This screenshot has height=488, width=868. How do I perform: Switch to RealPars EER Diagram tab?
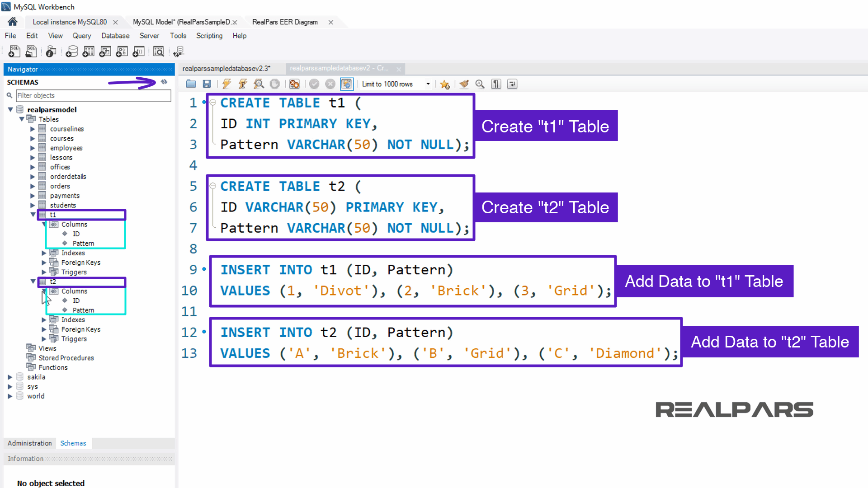(x=285, y=22)
